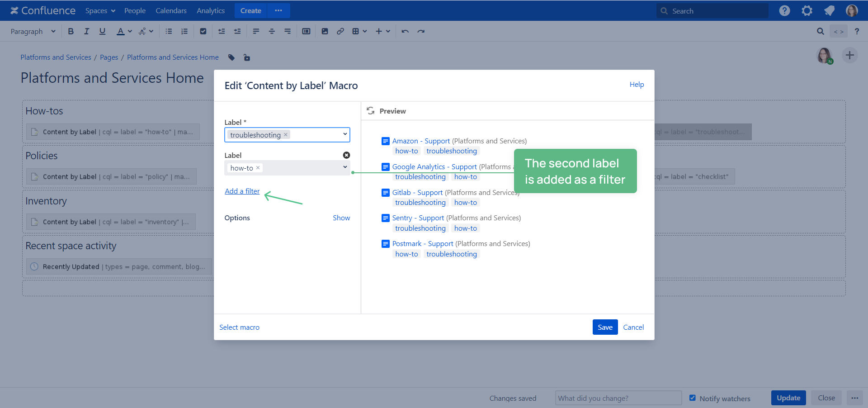Insert a numbered list
Viewport: 868px width, 408px height.
(x=184, y=31)
